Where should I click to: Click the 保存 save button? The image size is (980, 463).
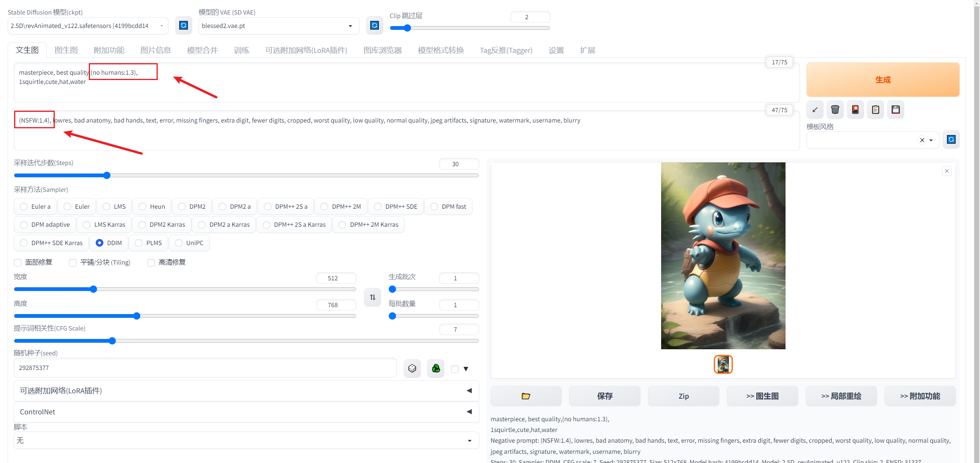(x=605, y=396)
